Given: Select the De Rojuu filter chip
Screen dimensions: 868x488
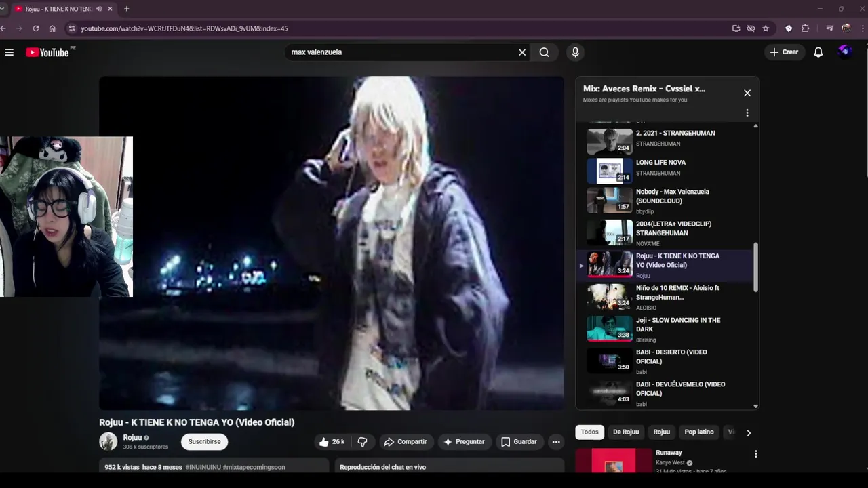Looking at the screenshot, I should click(x=626, y=432).
